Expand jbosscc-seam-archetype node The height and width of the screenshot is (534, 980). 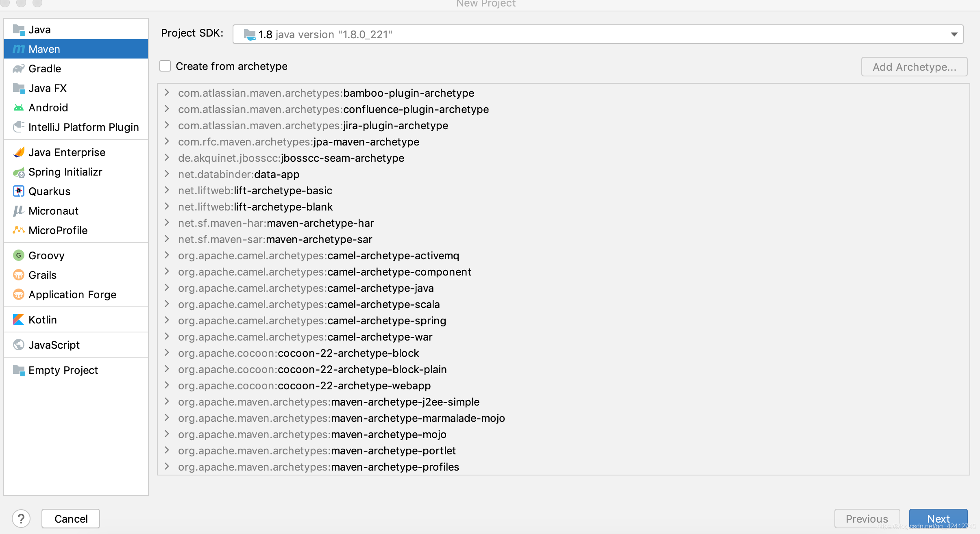click(167, 158)
